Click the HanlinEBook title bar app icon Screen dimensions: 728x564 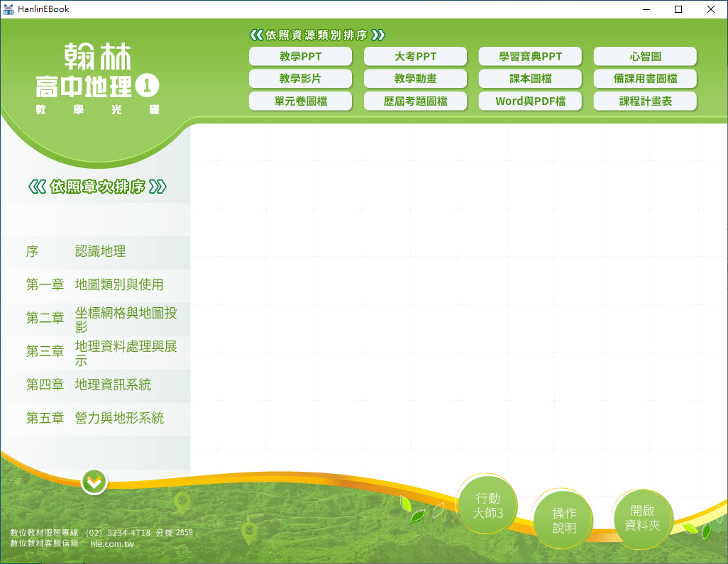pos(9,9)
